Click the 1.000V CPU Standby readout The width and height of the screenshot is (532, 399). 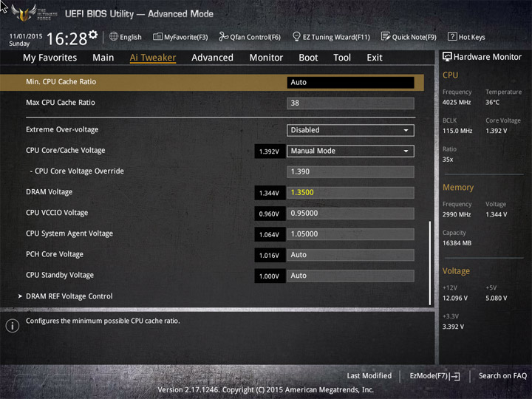(270, 276)
